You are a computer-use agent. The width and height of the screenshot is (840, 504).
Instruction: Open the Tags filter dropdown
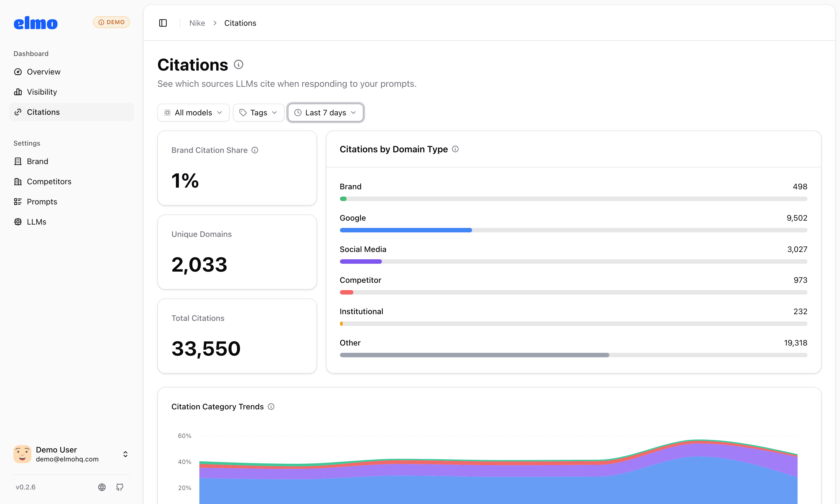(258, 112)
